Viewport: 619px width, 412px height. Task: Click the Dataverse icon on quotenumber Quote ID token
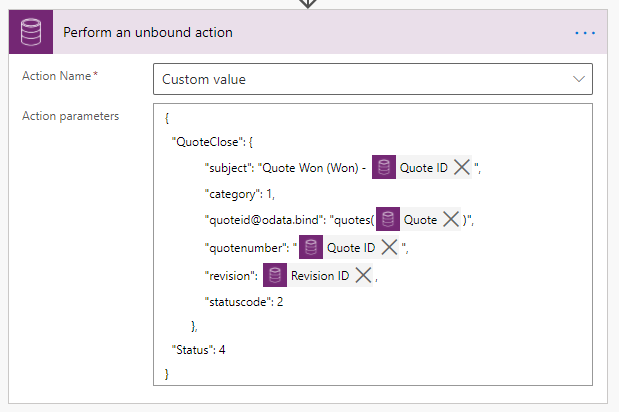click(311, 248)
